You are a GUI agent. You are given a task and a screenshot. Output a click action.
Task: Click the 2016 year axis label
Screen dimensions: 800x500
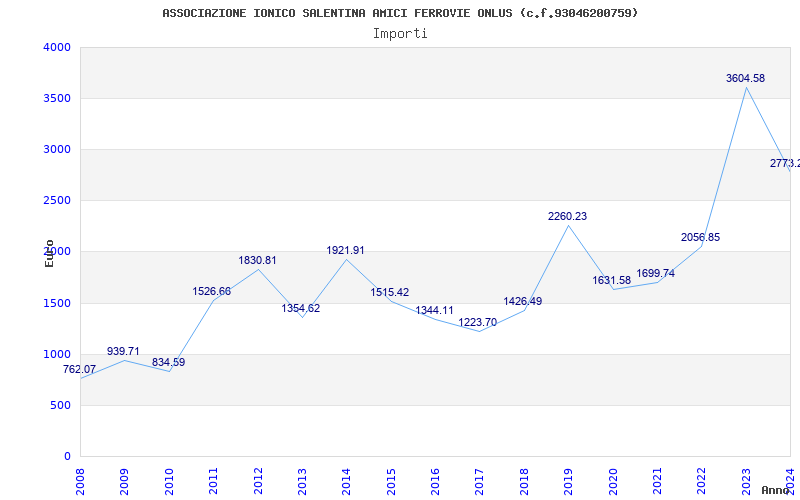[435, 482]
